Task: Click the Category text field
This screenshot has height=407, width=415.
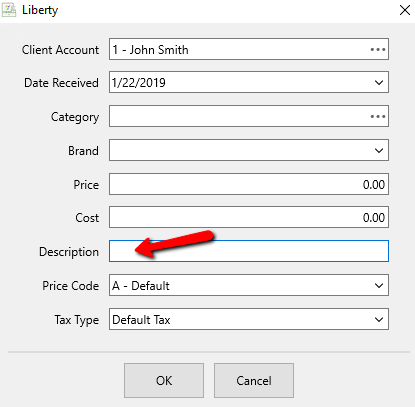Action: [x=249, y=116]
